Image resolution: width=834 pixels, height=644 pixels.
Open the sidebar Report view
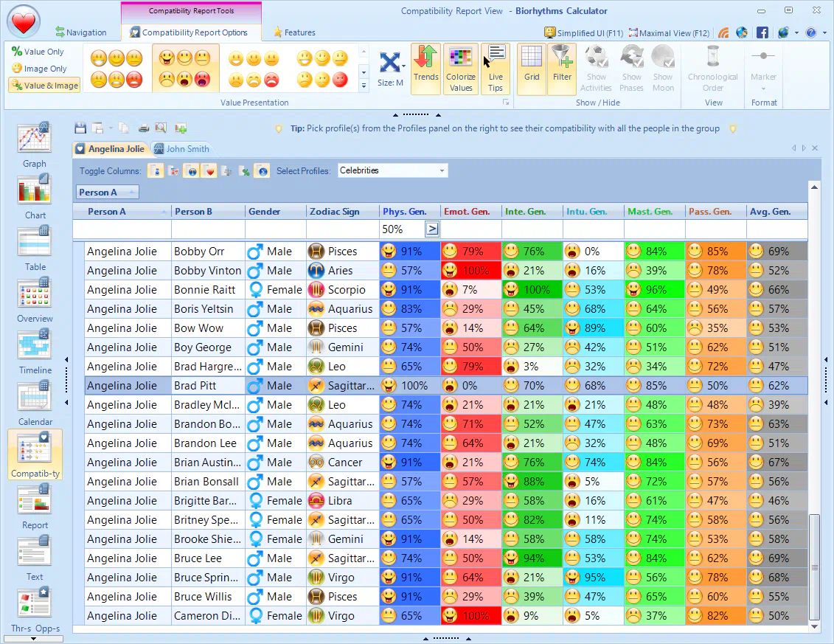pyautogui.click(x=35, y=500)
